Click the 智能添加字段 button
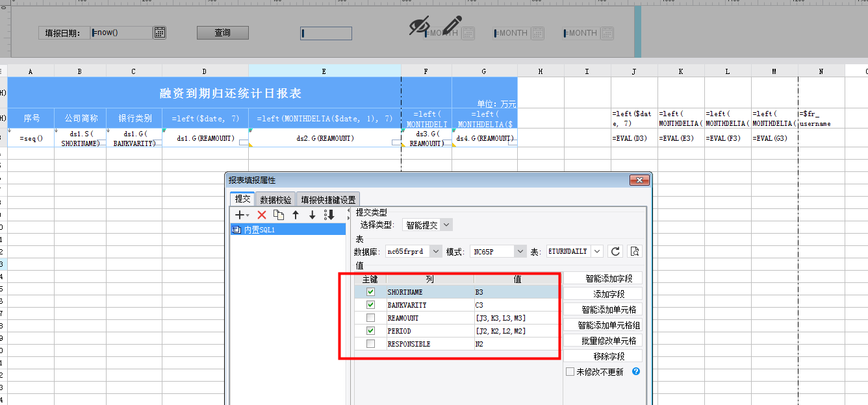The height and width of the screenshot is (405, 868). coord(602,278)
